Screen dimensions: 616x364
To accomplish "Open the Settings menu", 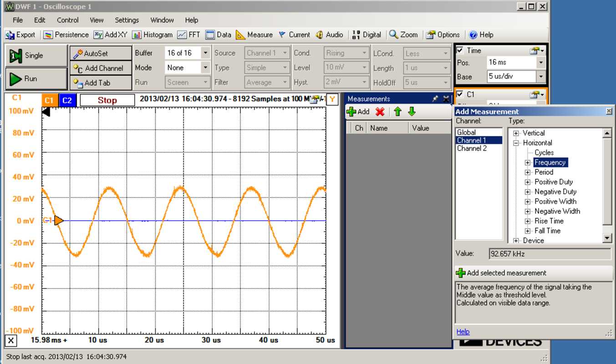I will 127,20.
